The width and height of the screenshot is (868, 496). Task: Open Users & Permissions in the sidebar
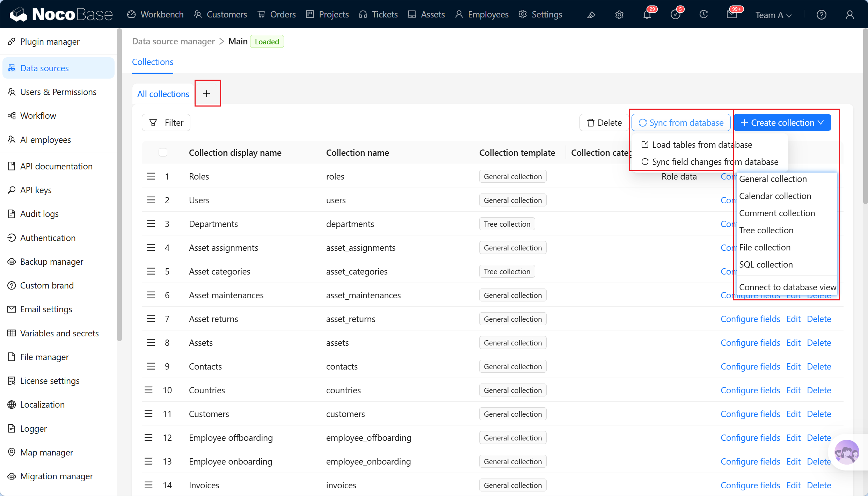pyautogui.click(x=58, y=92)
